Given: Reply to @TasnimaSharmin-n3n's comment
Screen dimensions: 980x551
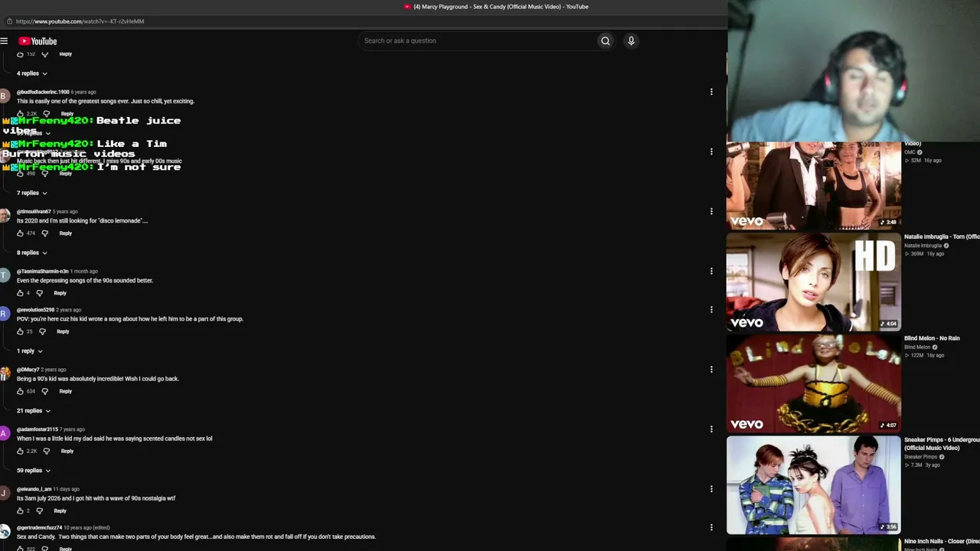Looking at the screenshot, I should [60, 293].
